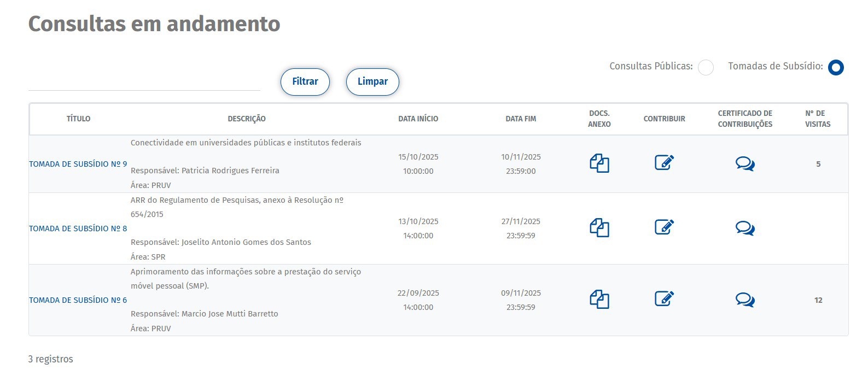Open attached documents for Tomada de Subsídio Nº 6
This screenshot has width=868, height=381.
click(x=599, y=300)
